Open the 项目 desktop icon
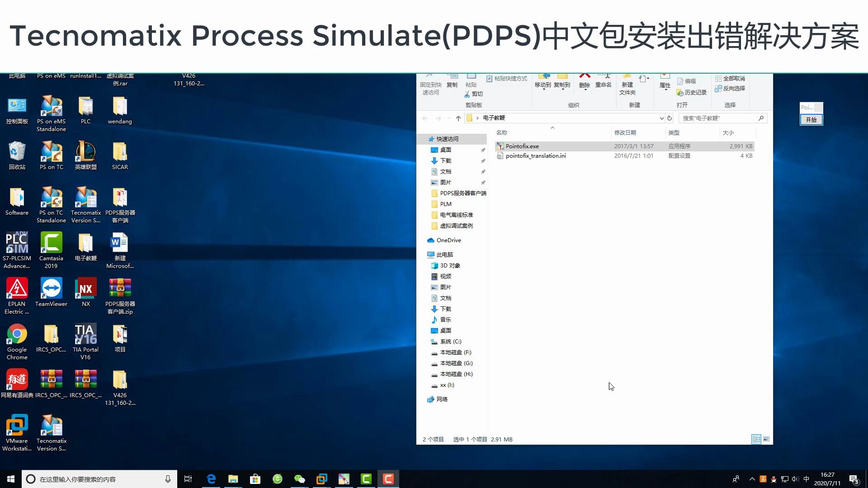This screenshot has height=488, width=868. [x=120, y=338]
